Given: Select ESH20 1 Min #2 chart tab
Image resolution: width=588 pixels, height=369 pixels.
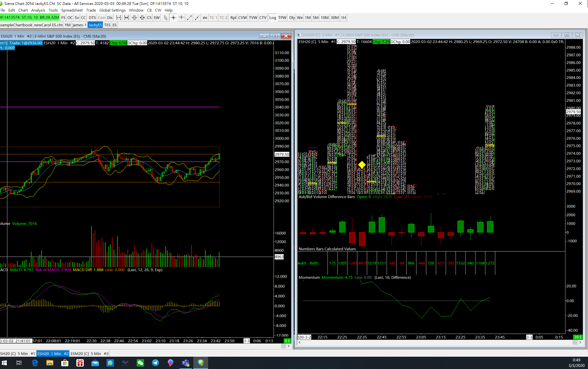Looking at the screenshot, I should [x=53, y=354].
